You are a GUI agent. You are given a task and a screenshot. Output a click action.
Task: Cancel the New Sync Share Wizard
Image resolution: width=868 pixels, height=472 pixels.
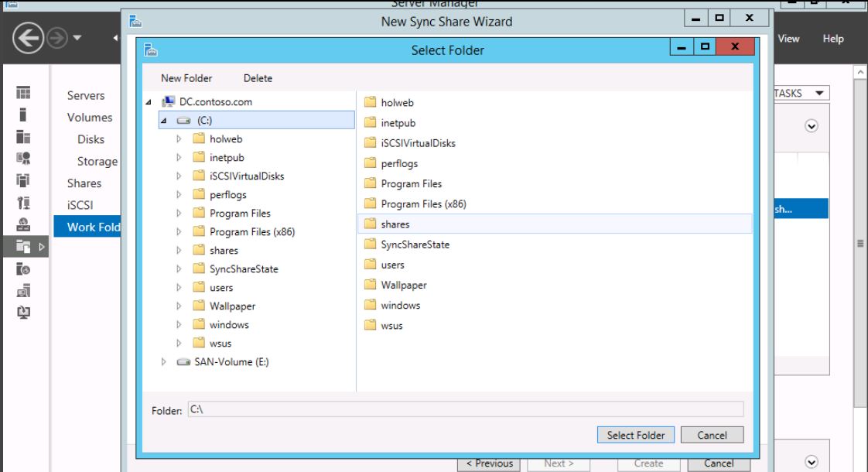tap(719, 463)
